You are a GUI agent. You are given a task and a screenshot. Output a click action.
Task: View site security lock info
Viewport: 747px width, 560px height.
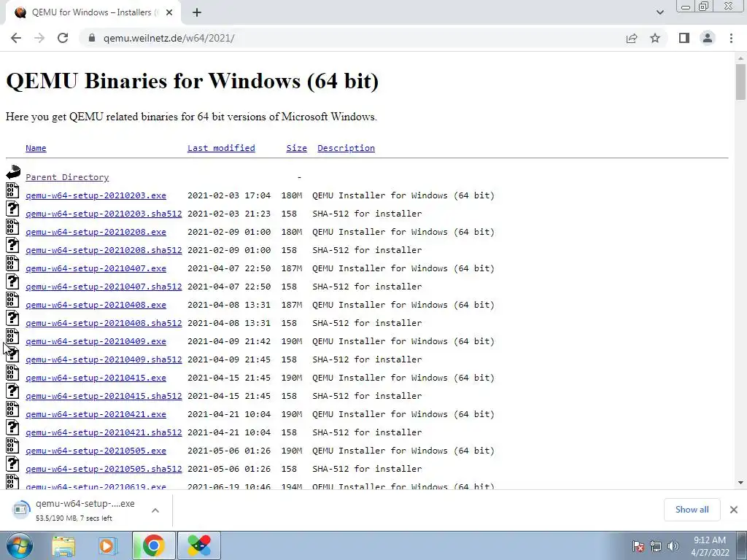[92, 38]
